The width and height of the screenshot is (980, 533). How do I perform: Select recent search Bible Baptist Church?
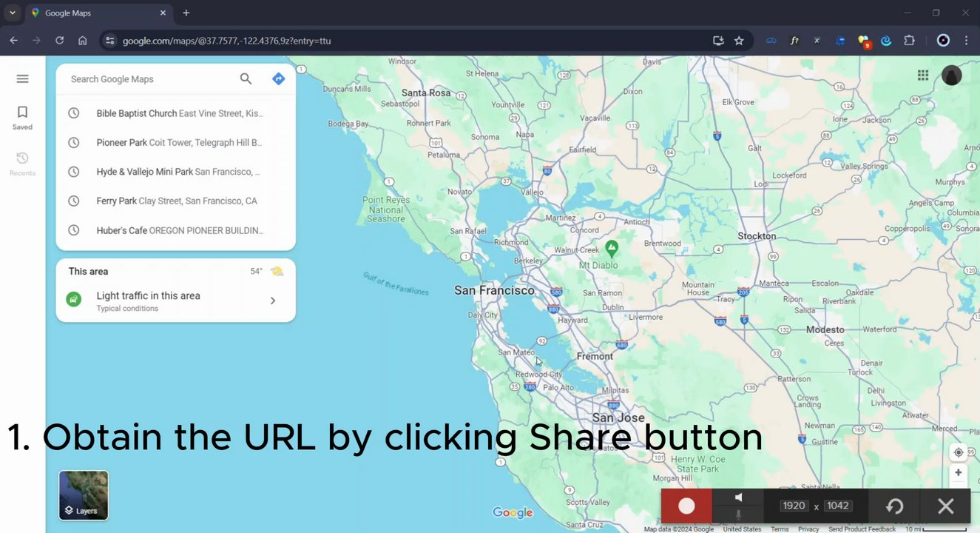tap(176, 113)
